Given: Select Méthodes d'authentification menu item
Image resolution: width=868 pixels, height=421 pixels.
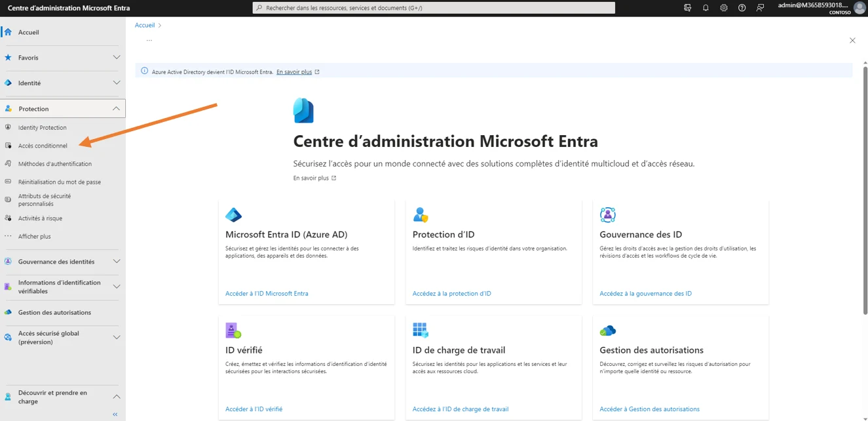Looking at the screenshot, I should (x=55, y=164).
